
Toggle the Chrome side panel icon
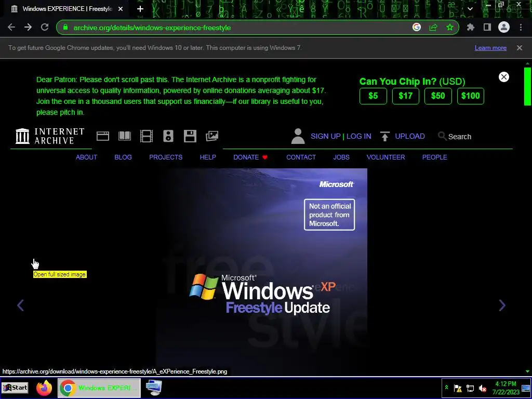pos(487,28)
